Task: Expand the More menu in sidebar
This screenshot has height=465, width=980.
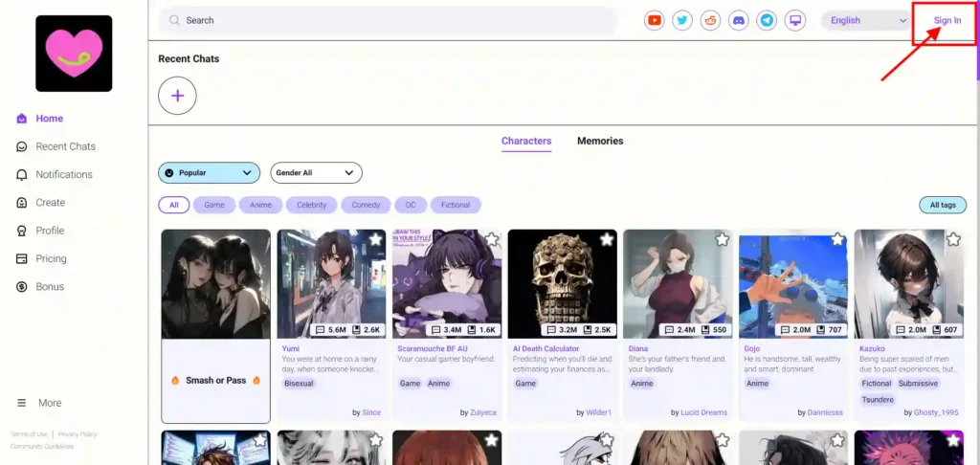Action: pyautogui.click(x=39, y=403)
